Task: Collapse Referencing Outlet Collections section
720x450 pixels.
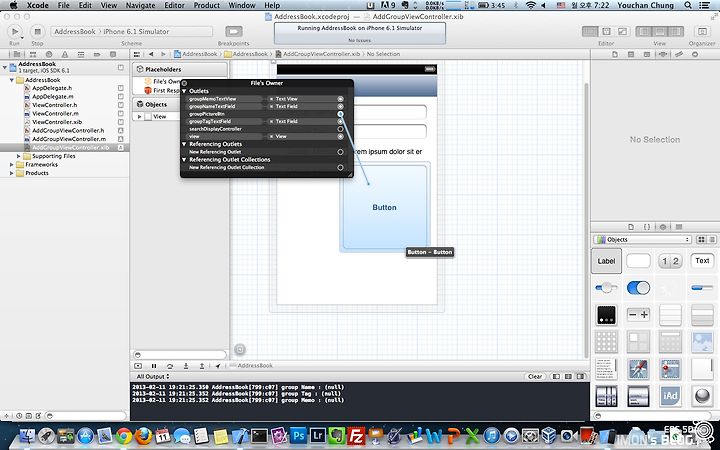Action: pyautogui.click(x=185, y=160)
